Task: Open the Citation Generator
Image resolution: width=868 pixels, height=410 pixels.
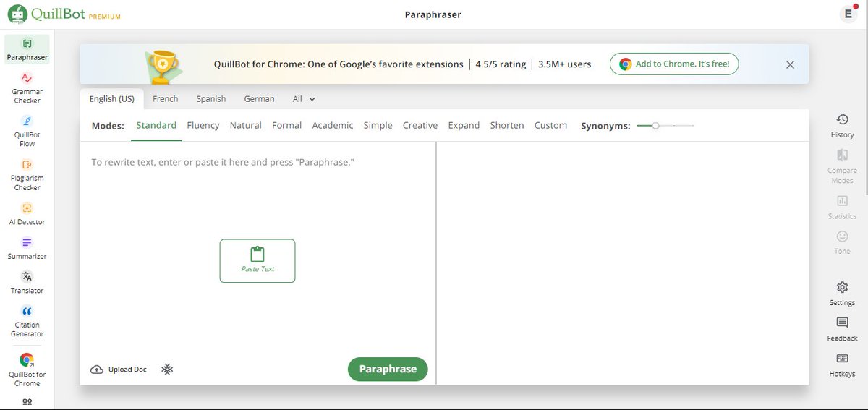Action: click(27, 320)
